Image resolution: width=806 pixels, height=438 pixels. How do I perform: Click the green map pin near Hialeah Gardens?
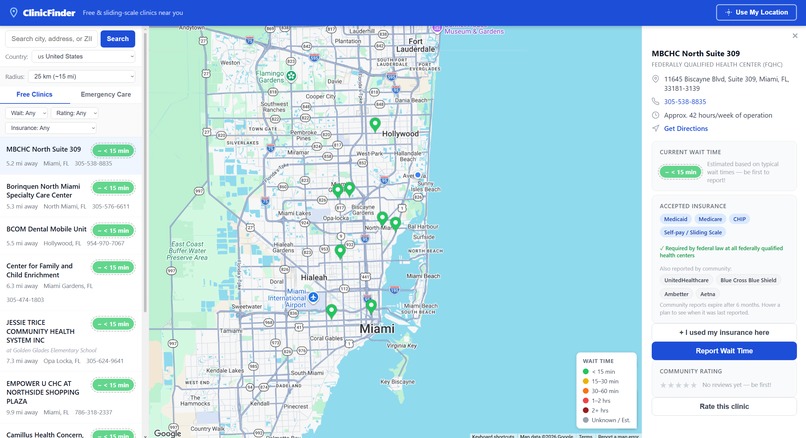(340, 251)
